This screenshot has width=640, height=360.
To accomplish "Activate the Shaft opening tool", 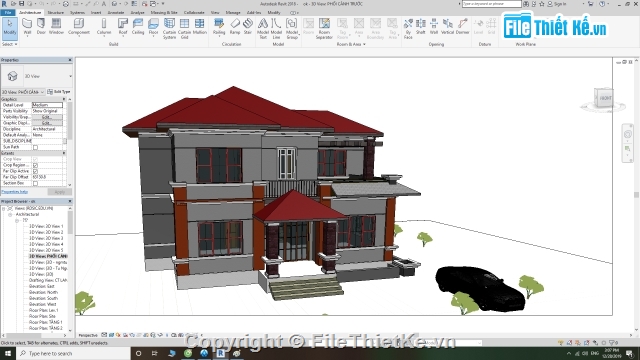I will click(x=421, y=27).
